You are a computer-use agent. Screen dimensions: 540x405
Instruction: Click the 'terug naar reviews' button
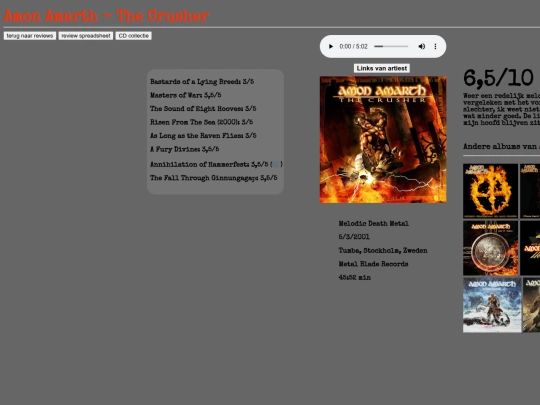click(30, 36)
